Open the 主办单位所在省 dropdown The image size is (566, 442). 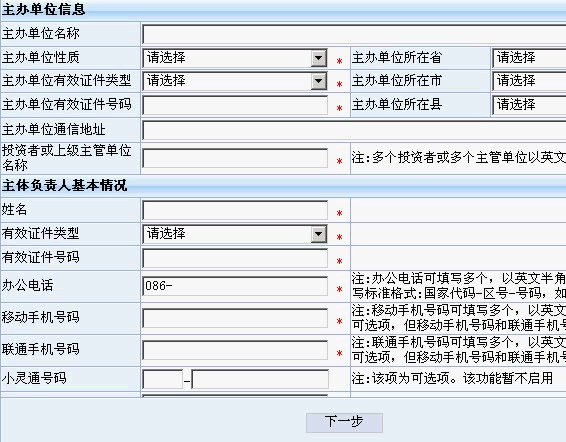[x=529, y=58]
